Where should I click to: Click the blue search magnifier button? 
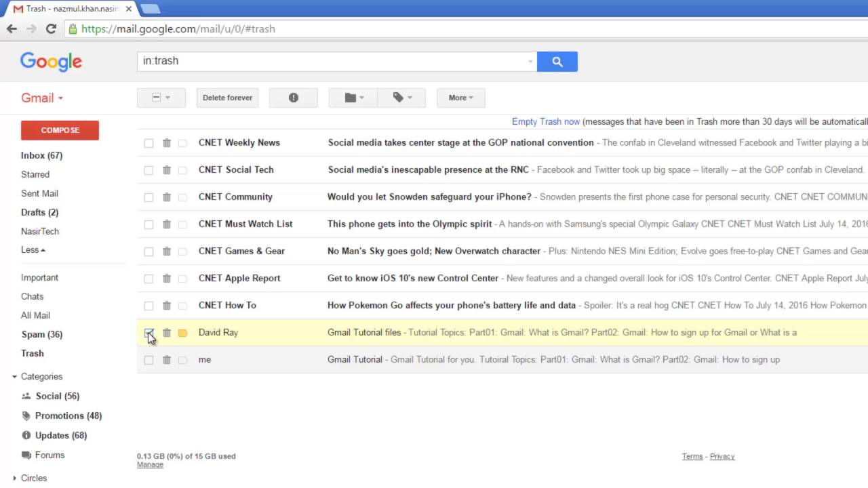click(x=557, y=62)
